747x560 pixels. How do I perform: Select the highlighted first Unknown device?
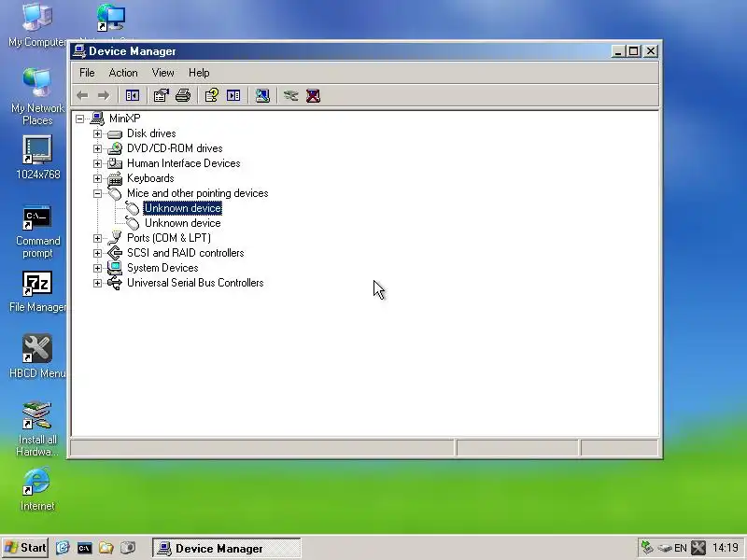coord(182,208)
